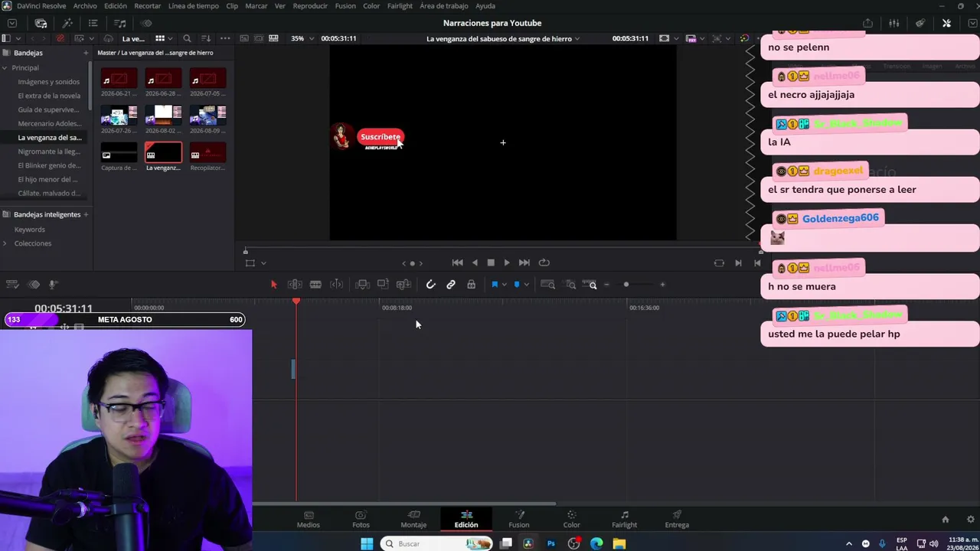Screen dimensions: 980x551
Task: Open the Archivo menu
Action: pos(85,6)
